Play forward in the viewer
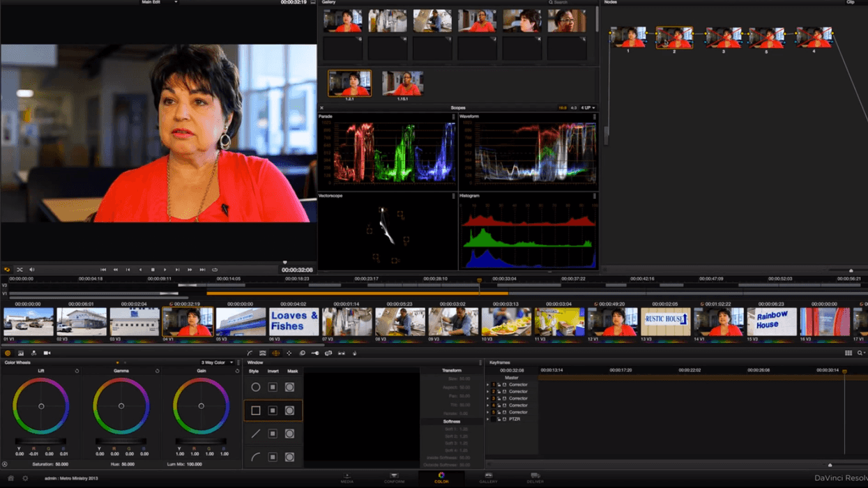The height and width of the screenshot is (488, 868). [x=165, y=270]
